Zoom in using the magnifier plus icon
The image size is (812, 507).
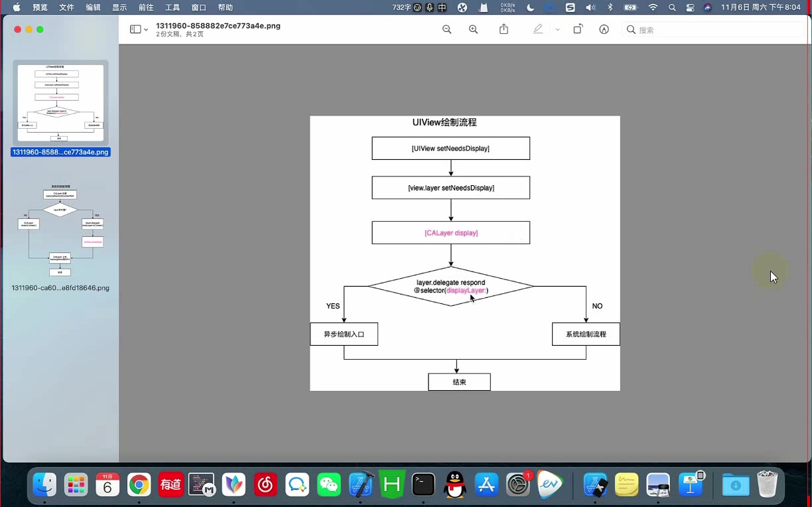(474, 29)
